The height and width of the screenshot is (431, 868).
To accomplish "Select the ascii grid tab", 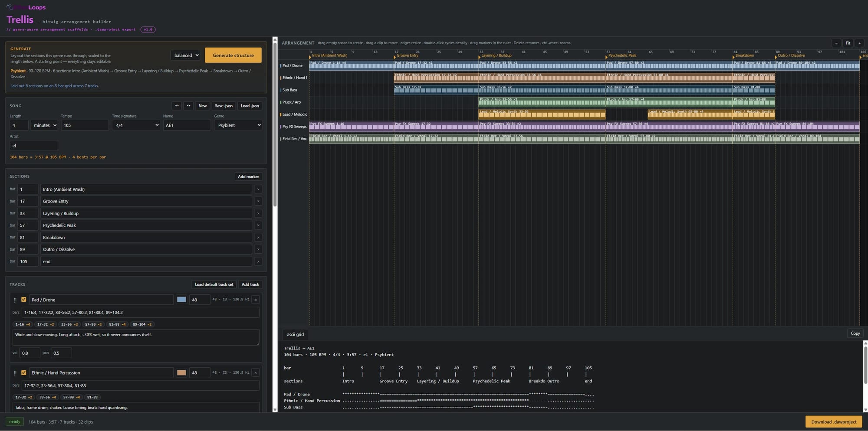I will point(295,334).
